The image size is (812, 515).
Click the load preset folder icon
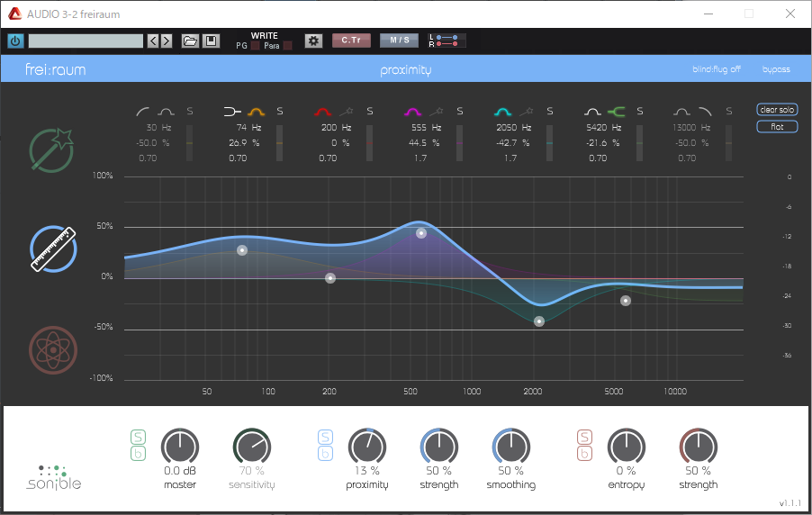[x=190, y=41]
